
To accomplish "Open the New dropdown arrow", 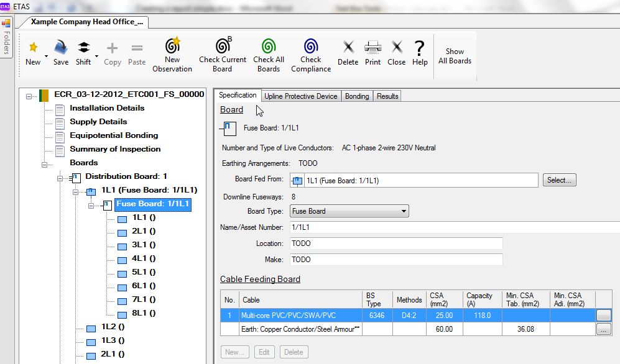I will [x=46, y=56].
